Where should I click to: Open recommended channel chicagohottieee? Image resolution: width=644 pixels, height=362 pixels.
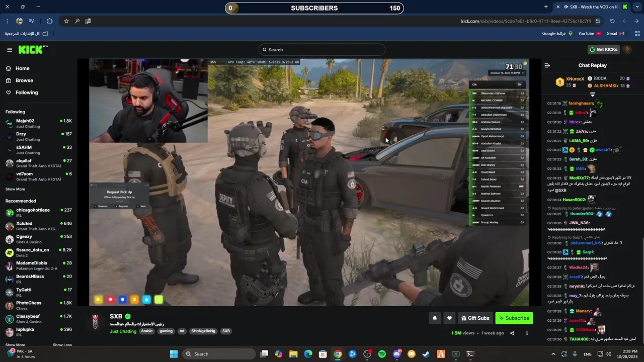39,212
